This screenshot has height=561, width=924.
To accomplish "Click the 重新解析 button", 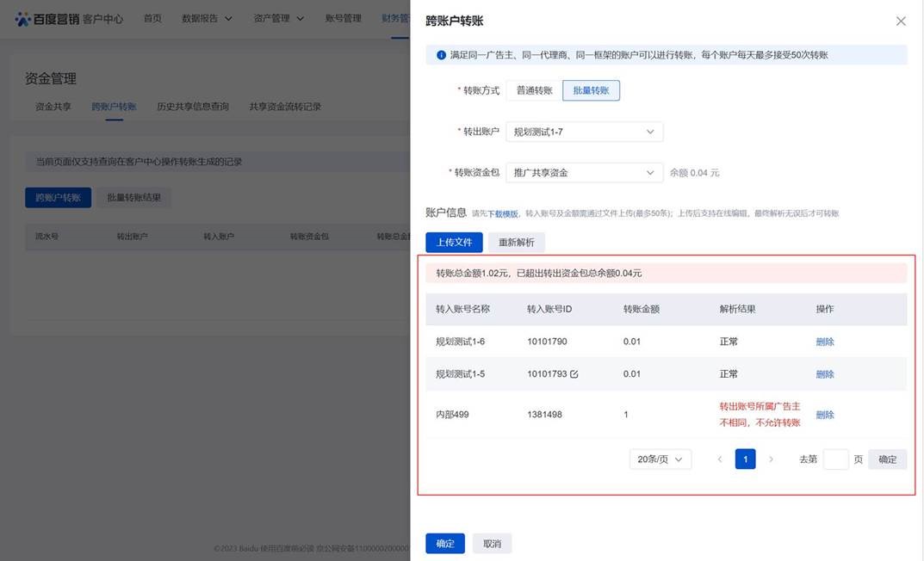I will (517, 243).
